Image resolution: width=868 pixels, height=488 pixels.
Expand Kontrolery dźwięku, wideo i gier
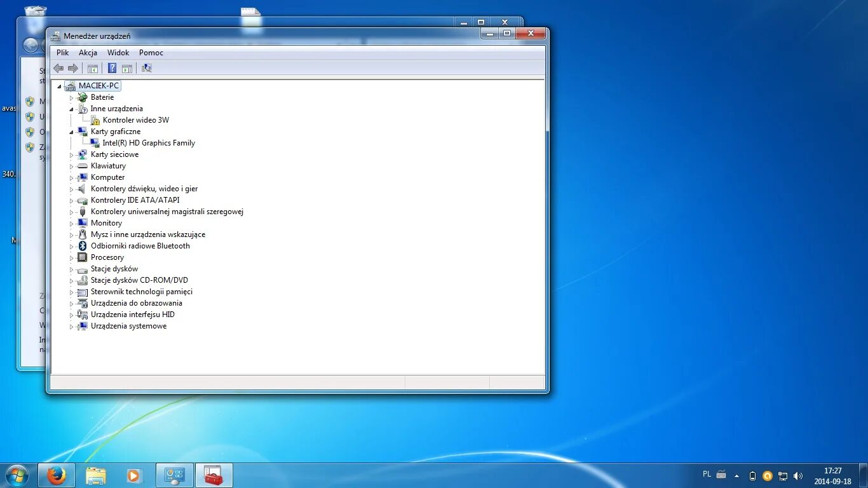click(71, 189)
